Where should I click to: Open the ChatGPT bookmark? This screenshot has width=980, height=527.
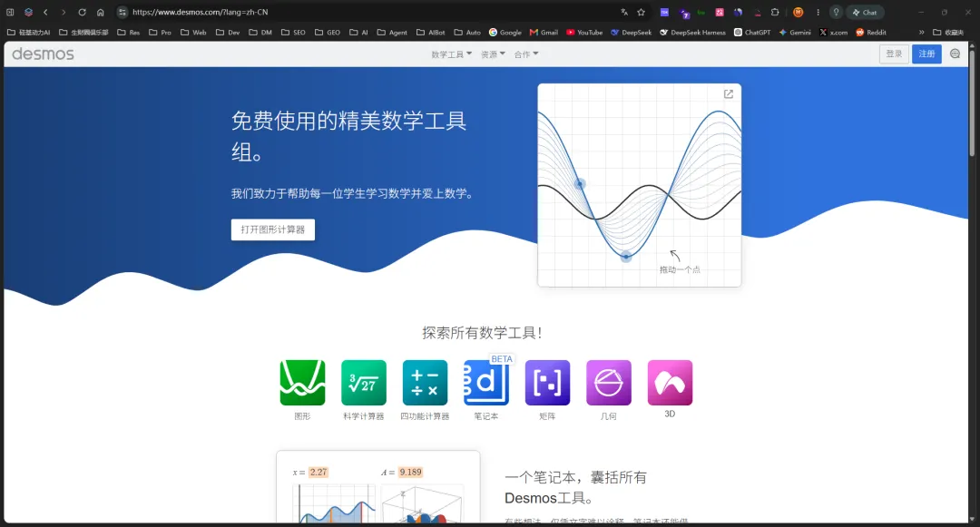(x=752, y=32)
